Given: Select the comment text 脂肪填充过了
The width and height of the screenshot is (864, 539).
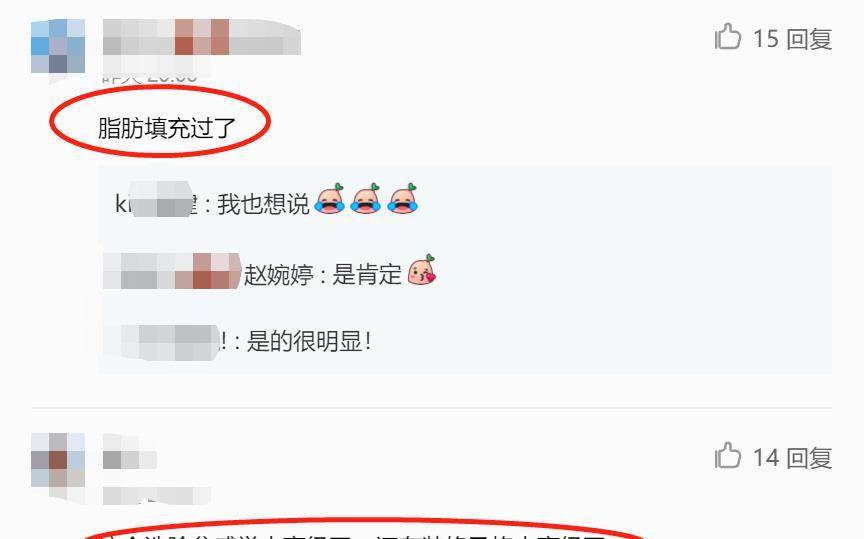Looking at the screenshot, I should [167, 128].
